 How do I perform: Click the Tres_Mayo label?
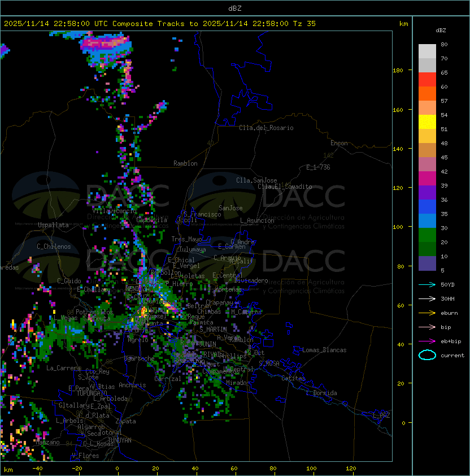[x=186, y=239]
